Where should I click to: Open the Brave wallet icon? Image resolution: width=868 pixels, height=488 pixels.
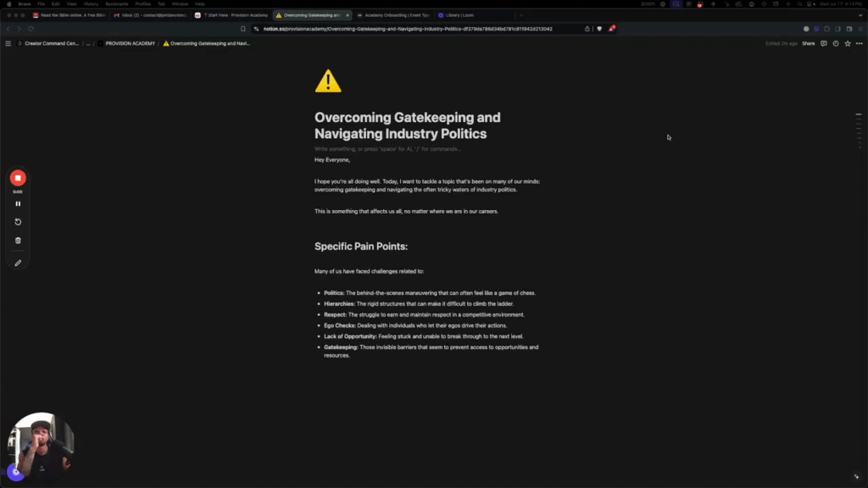tap(849, 29)
